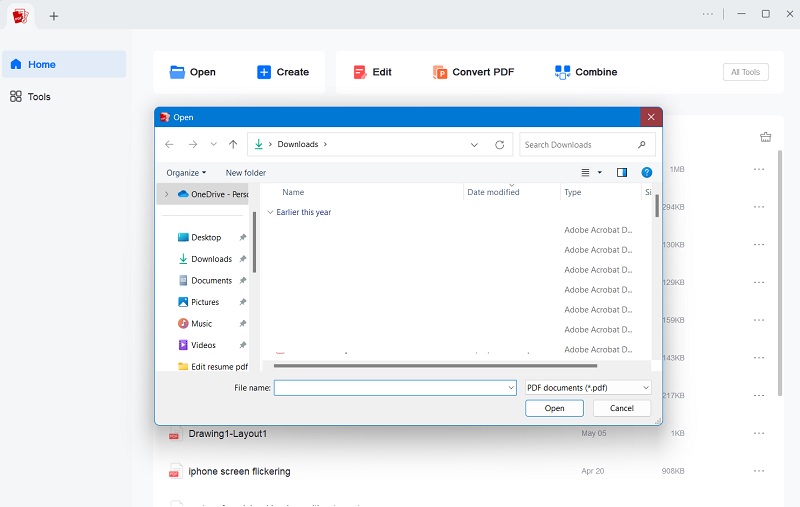Select Pictures in navigation pane
The height and width of the screenshot is (507, 800).
pyautogui.click(x=205, y=301)
